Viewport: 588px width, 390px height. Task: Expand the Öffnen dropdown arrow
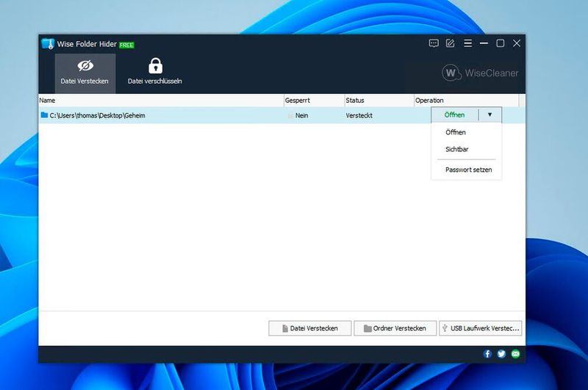[490, 115]
